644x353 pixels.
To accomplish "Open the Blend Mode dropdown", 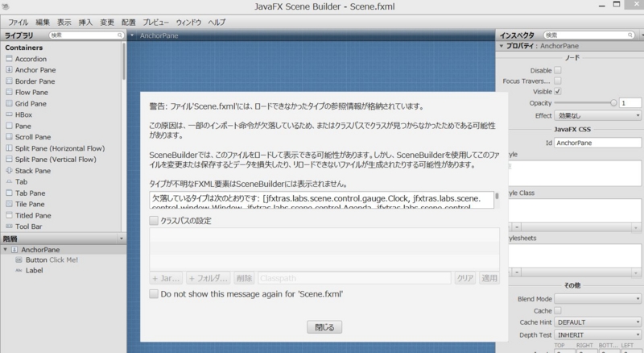I will tap(597, 299).
